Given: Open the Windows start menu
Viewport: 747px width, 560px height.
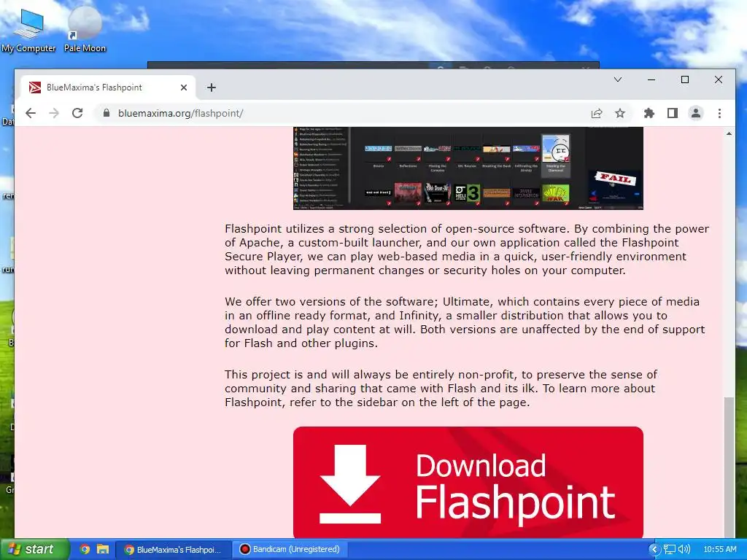Looking at the screenshot, I should point(34,549).
